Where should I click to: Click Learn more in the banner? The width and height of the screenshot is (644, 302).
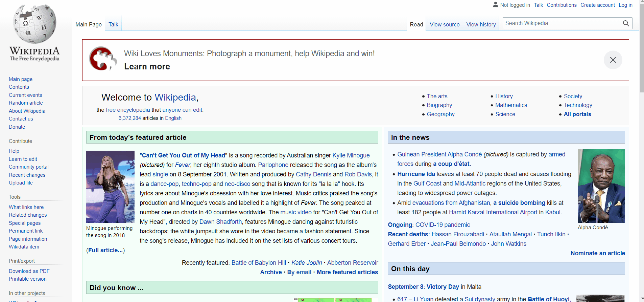147,66
